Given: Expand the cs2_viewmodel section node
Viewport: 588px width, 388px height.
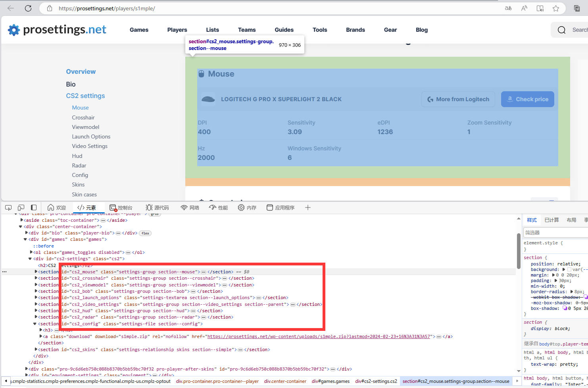Looking at the screenshot, I should click(x=36, y=285).
